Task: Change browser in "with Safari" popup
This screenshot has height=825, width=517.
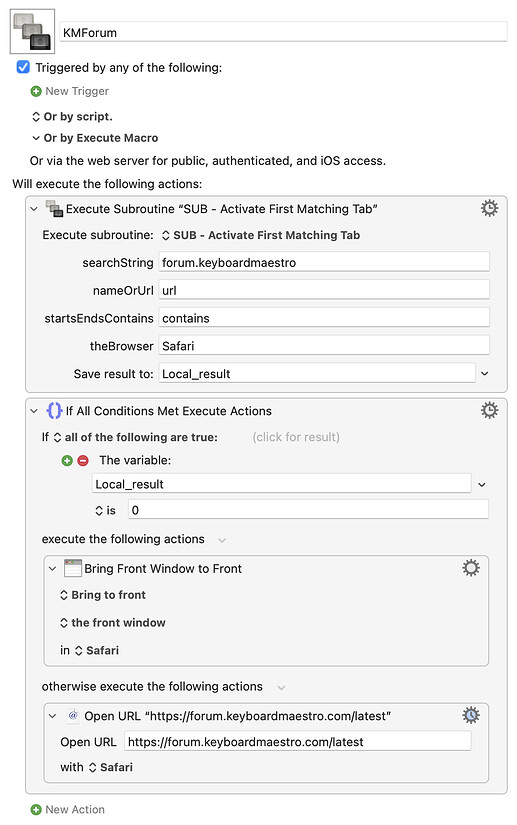Action: click(110, 767)
